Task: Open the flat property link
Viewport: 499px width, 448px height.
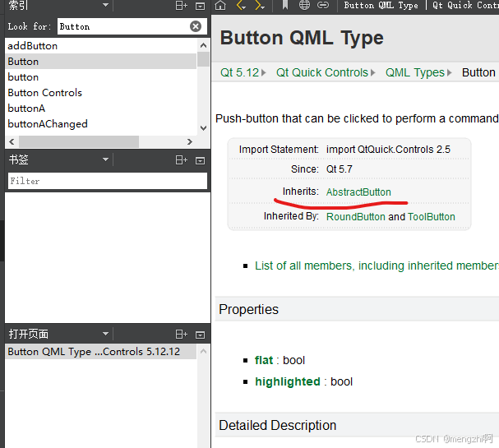Action: tap(264, 360)
